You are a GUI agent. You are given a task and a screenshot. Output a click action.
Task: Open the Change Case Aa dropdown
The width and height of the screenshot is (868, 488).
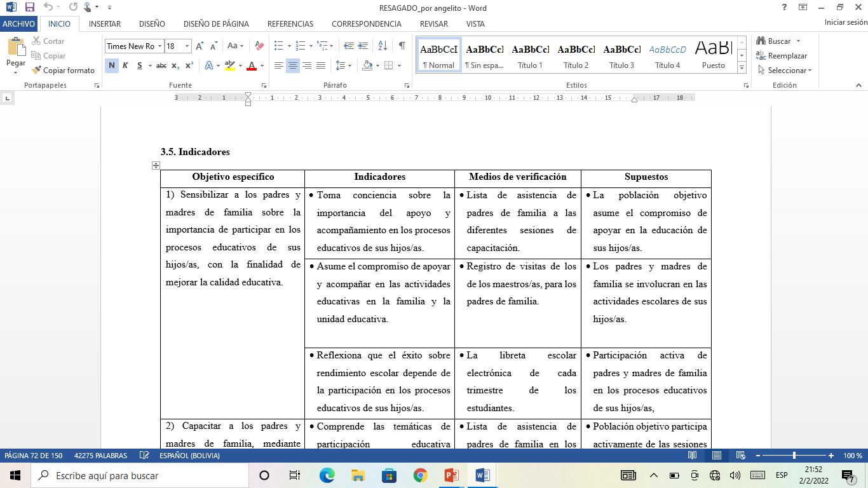pyautogui.click(x=235, y=46)
